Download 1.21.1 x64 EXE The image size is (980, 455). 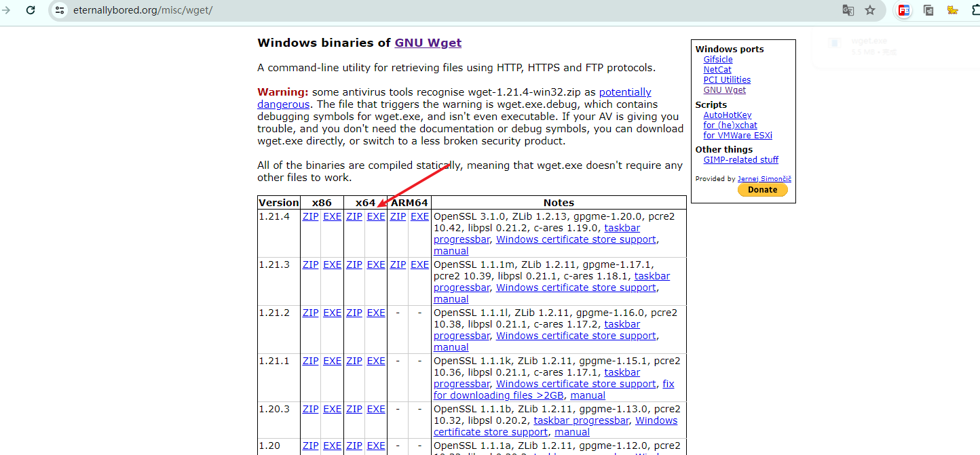click(376, 361)
